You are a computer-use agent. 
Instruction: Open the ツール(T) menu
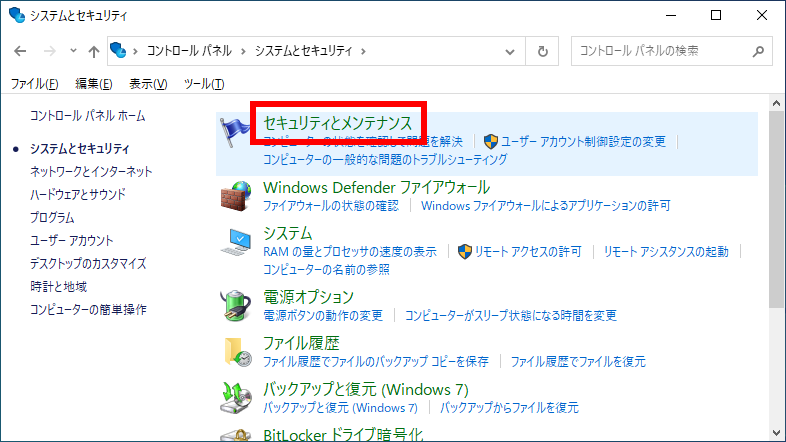tap(204, 84)
